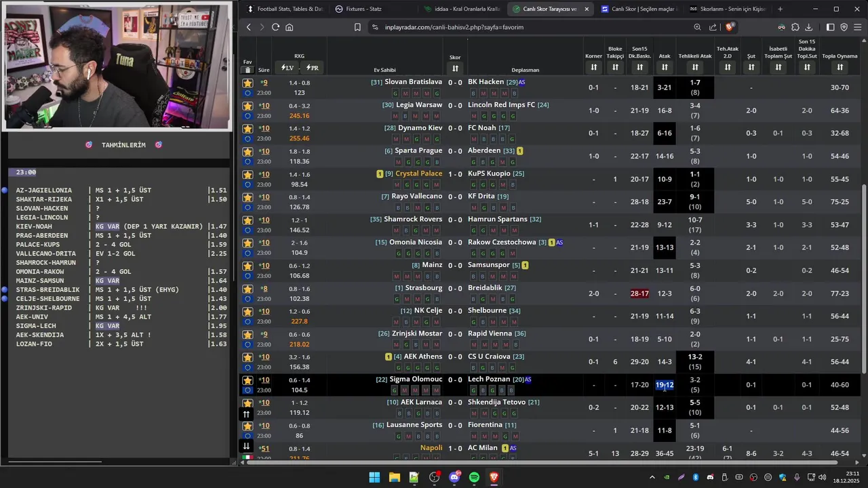Open the browser home page
This screenshot has width=868, height=488.
290,27
